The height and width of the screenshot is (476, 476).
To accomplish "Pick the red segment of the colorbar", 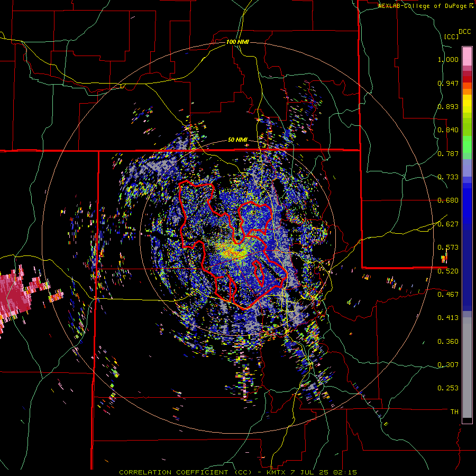I will coord(467,79).
